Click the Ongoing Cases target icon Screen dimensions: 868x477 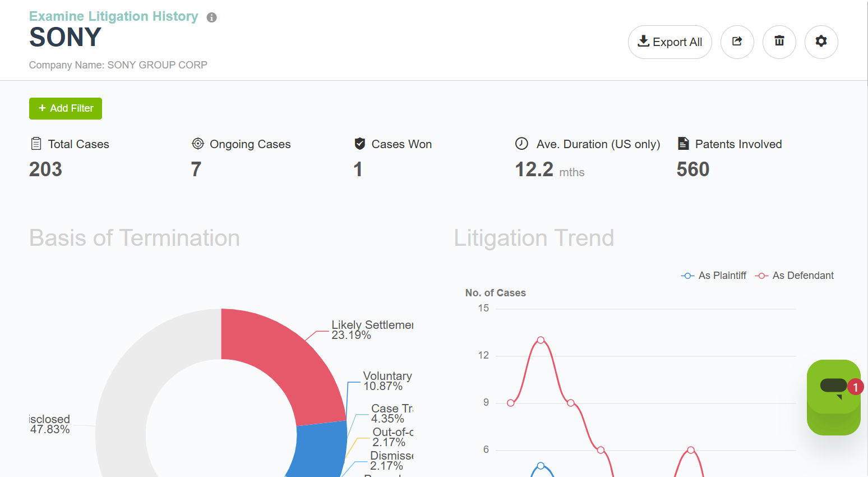point(197,144)
